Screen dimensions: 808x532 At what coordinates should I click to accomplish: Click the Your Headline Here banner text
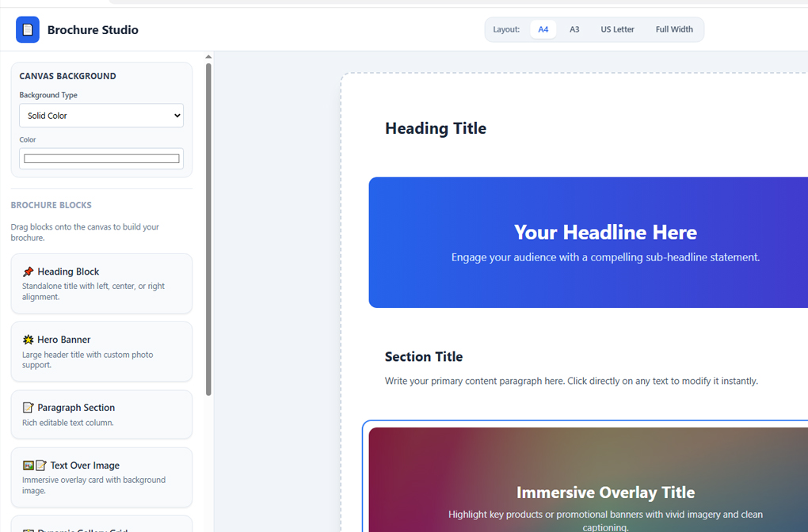tap(605, 232)
